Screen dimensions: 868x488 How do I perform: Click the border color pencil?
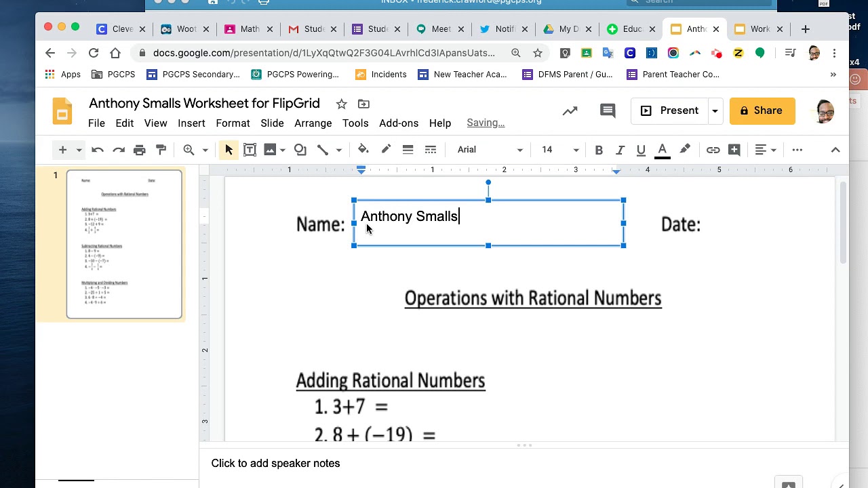(386, 150)
